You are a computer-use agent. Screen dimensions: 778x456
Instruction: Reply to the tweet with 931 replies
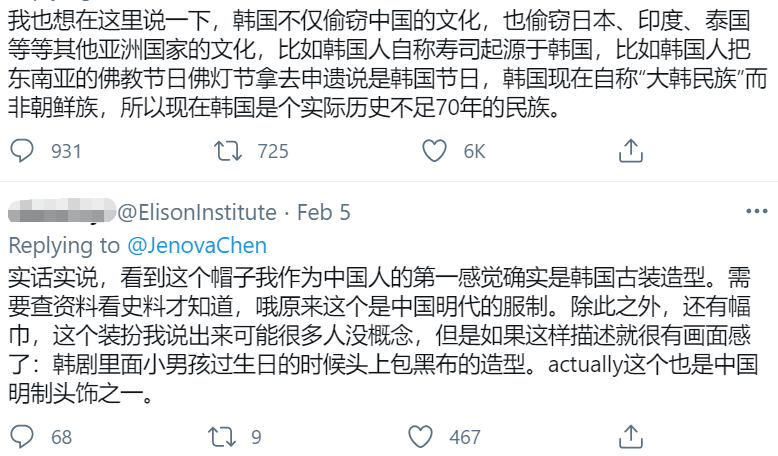click(21, 151)
